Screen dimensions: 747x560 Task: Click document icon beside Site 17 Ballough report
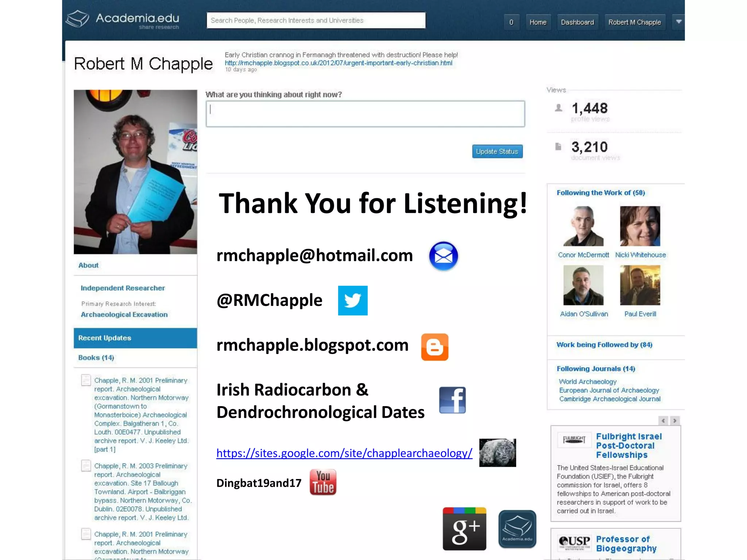tap(86, 466)
